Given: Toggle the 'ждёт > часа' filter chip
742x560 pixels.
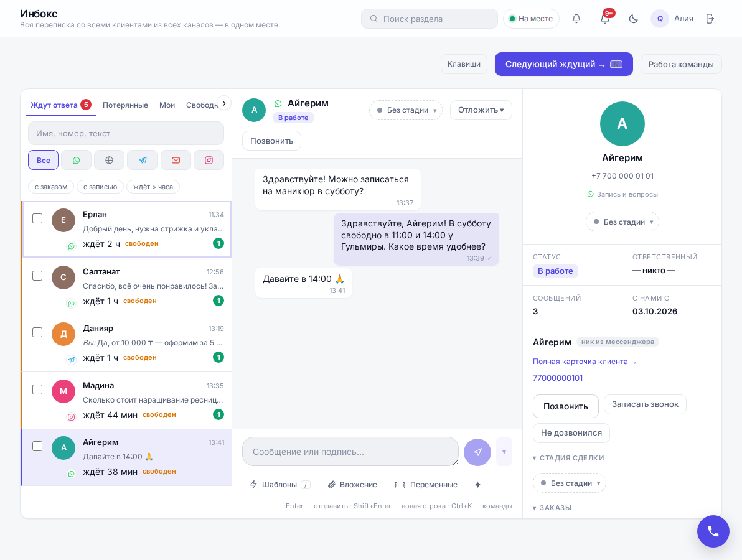Looking at the screenshot, I should coord(153,187).
